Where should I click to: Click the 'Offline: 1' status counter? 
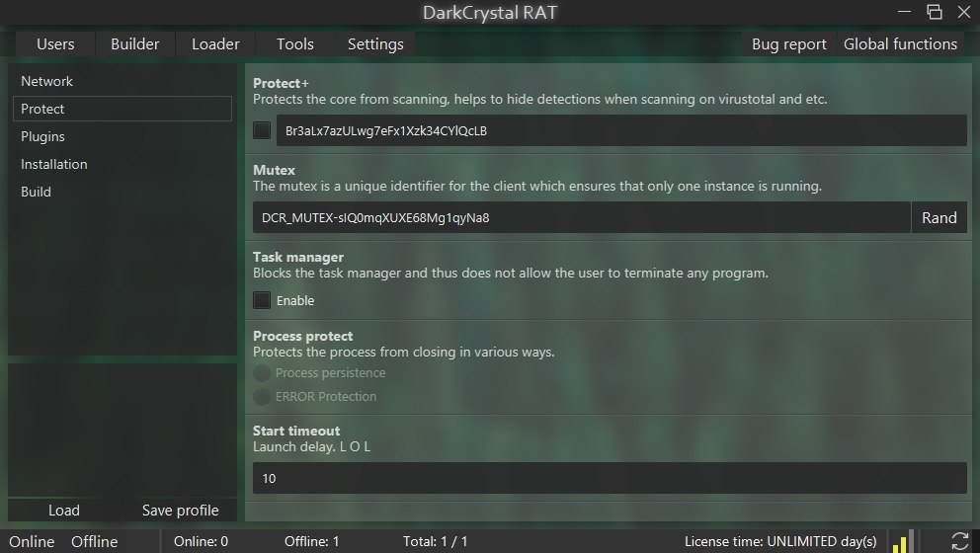click(311, 542)
